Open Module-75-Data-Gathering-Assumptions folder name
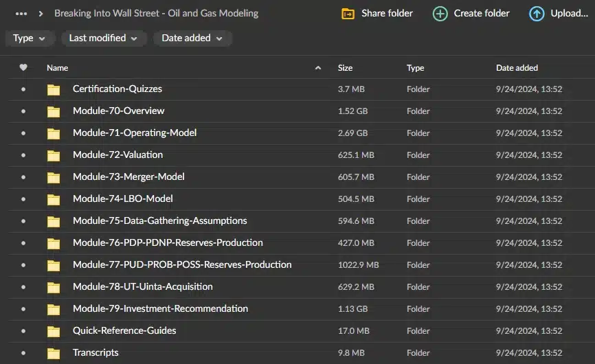 (x=160, y=220)
